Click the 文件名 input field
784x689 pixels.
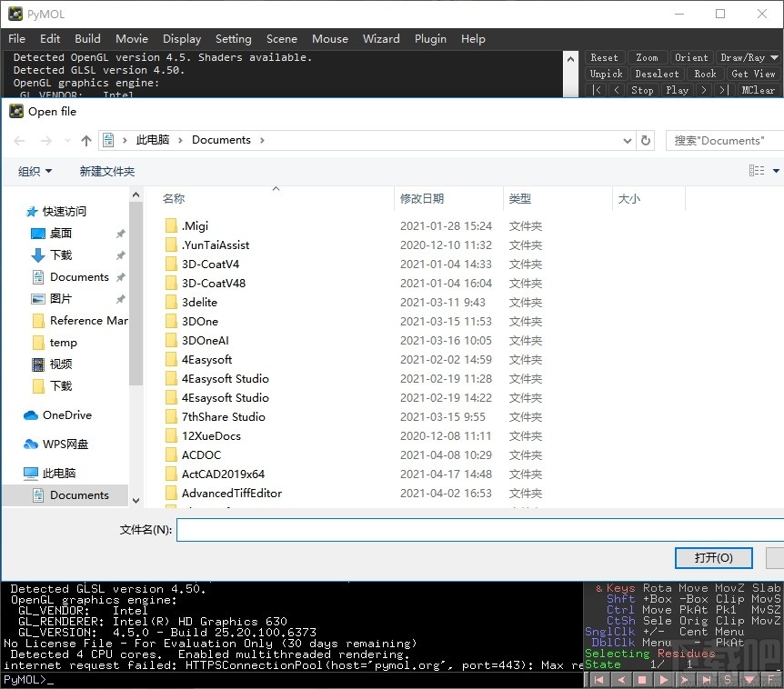pos(480,530)
